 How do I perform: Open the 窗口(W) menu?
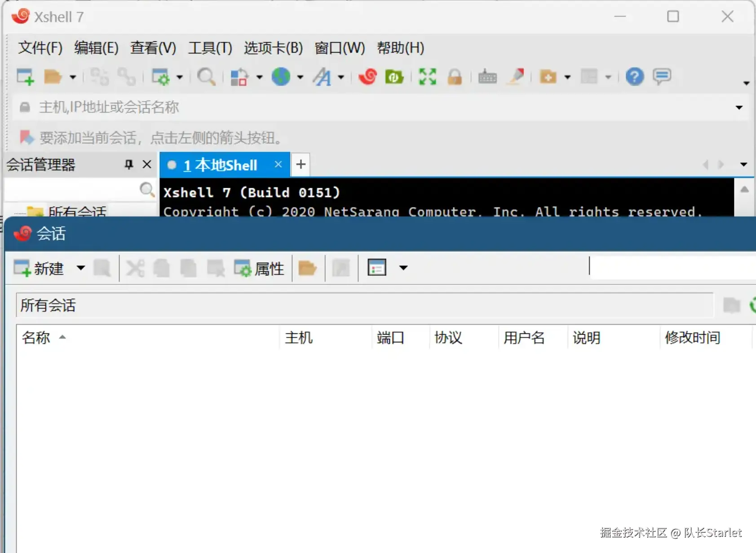(340, 48)
